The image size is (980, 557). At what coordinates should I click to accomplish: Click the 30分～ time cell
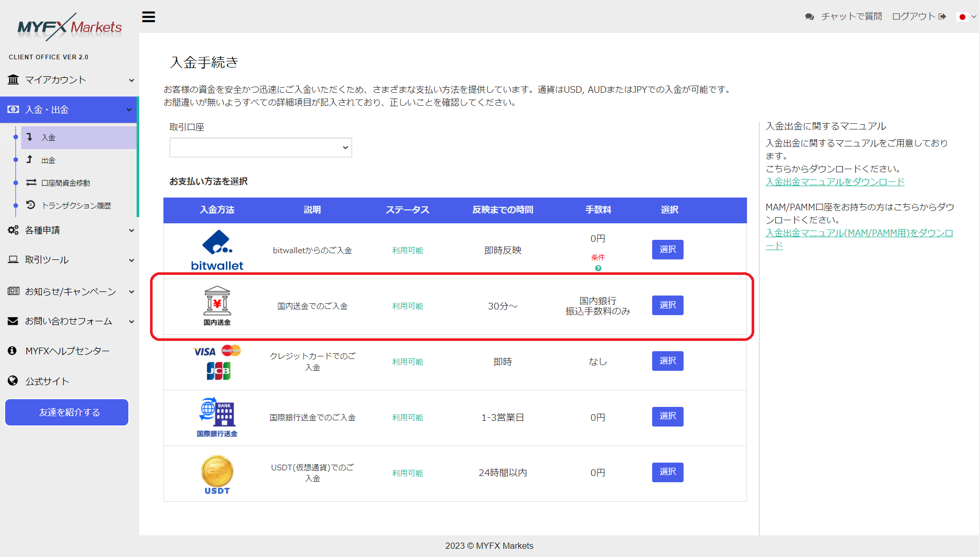503,306
